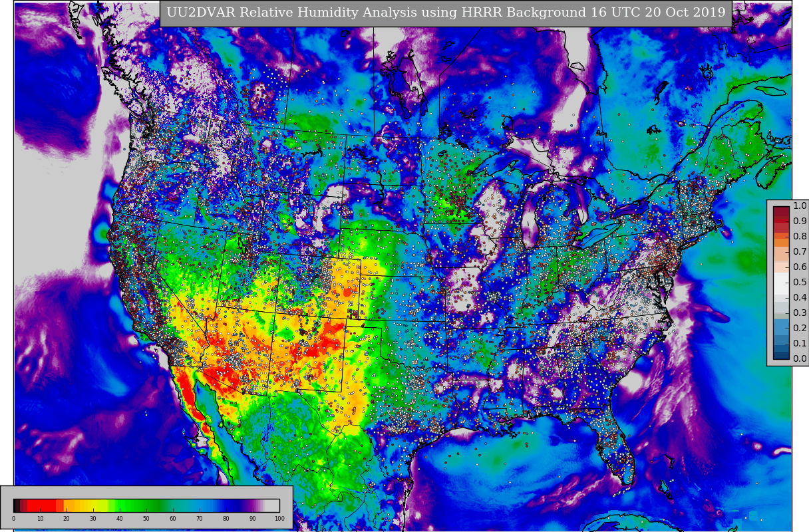
Task: Click the 50 tick label on humidity colorbar
Action: coord(146,519)
